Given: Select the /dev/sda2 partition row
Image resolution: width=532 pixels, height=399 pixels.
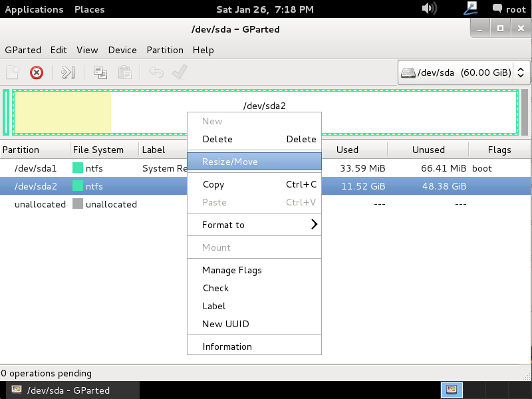Looking at the screenshot, I should click(x=265, y=186).
